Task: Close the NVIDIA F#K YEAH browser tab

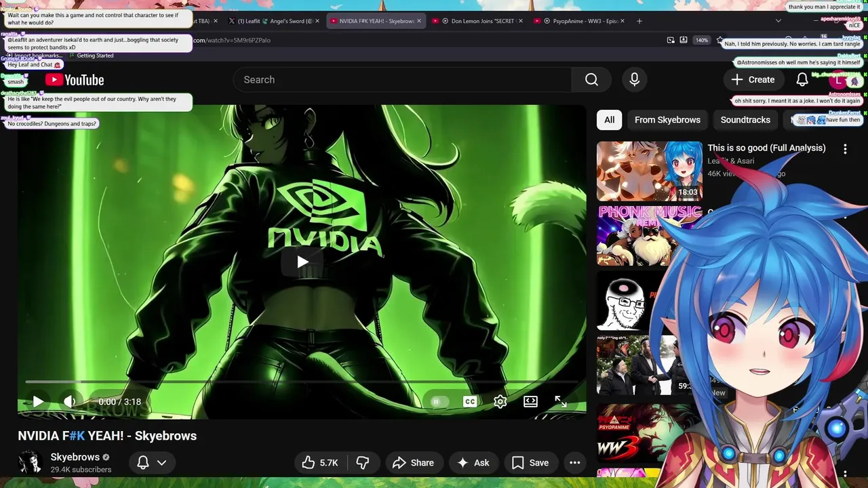Action: point(418,21)
